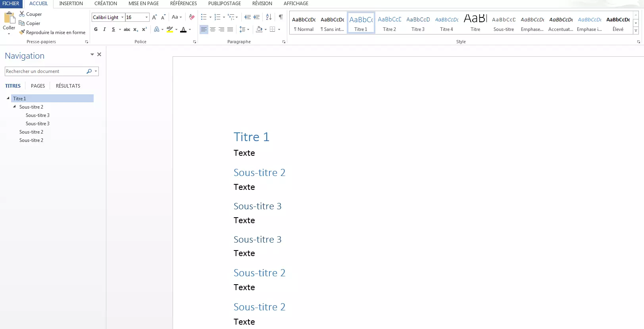Viewport: 644px width, 329px height.
Task: Collapse the Titre 1 tree node
Action: pos(8,98)
